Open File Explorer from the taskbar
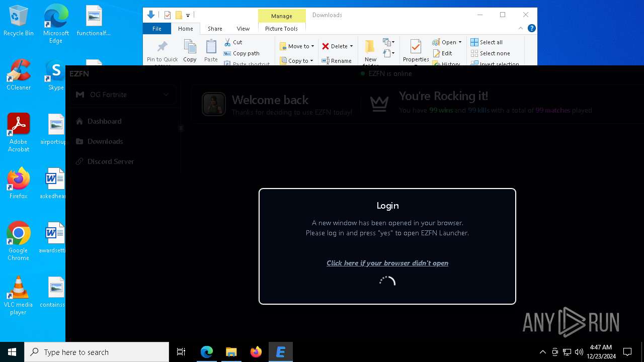Screen dimensions: 644x362 (231, 352)
